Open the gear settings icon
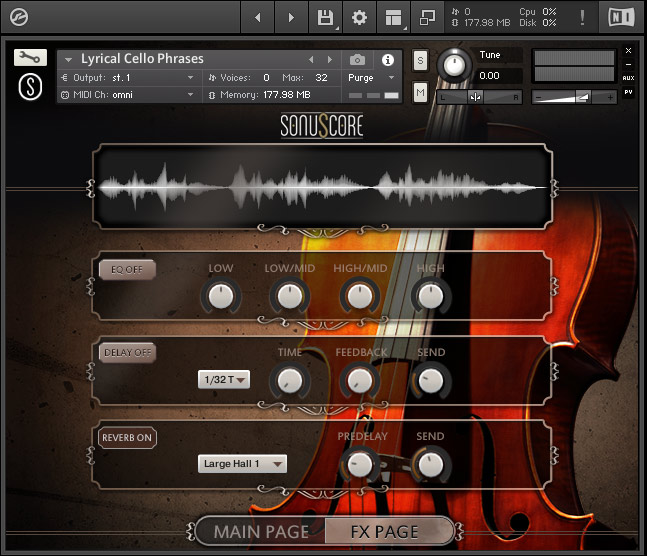 359,17
